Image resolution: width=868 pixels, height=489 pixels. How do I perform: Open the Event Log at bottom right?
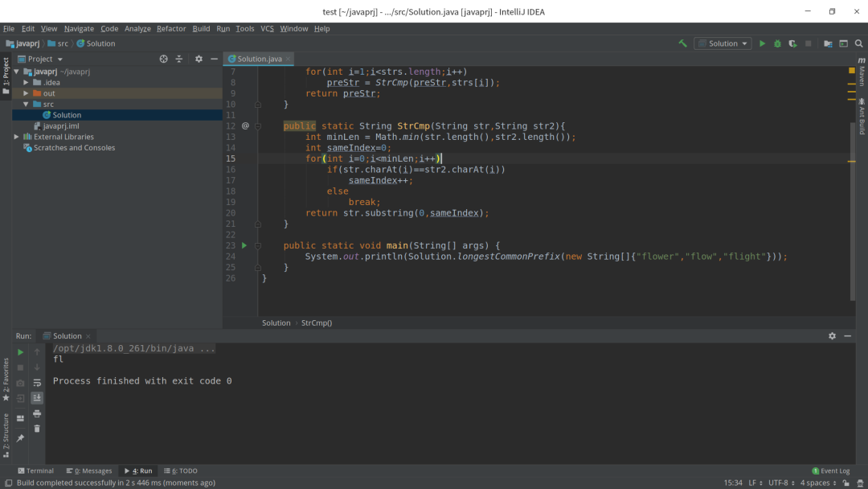coord(831,471)
